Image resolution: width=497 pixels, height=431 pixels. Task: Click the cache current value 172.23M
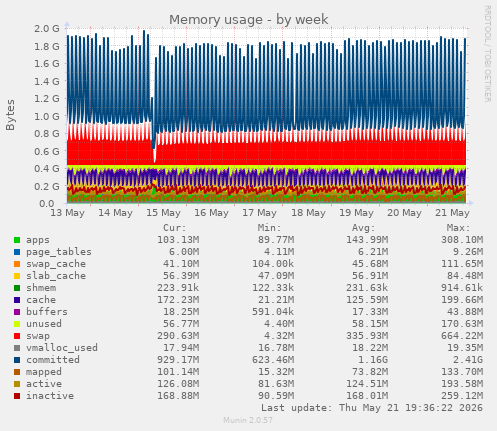(x=178, y=300)
